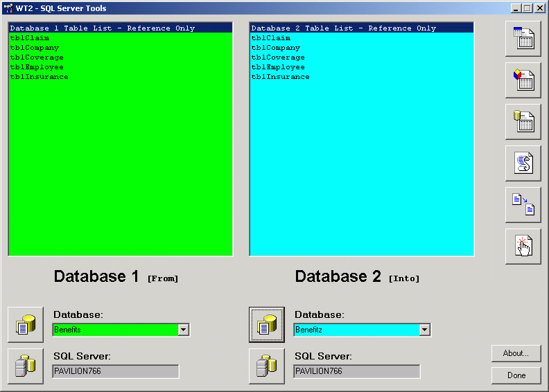Select tblClaim in Database 1 table list
549x392 pixels.
[29, 38]
